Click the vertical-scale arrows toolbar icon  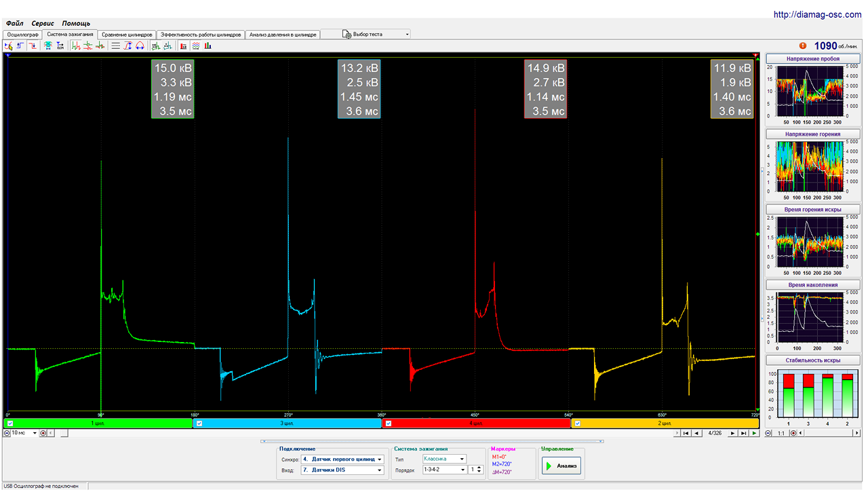[127, 46]
